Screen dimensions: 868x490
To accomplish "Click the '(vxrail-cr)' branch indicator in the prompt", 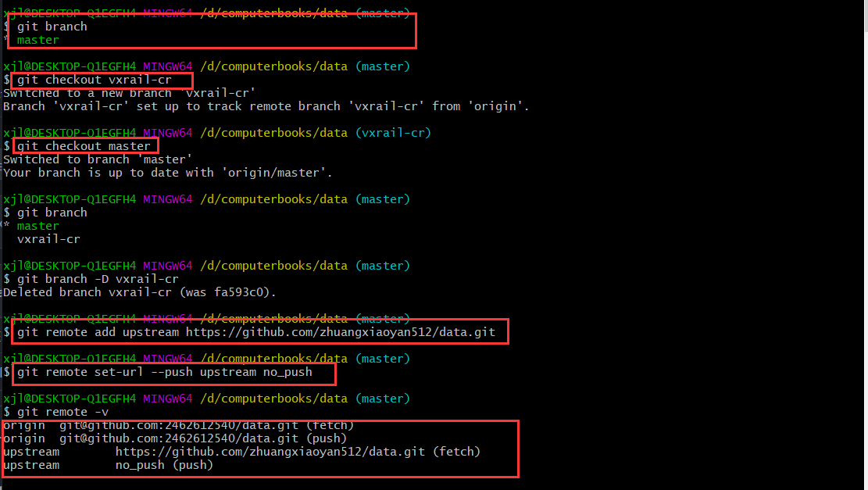I will [x=393, y=133].
